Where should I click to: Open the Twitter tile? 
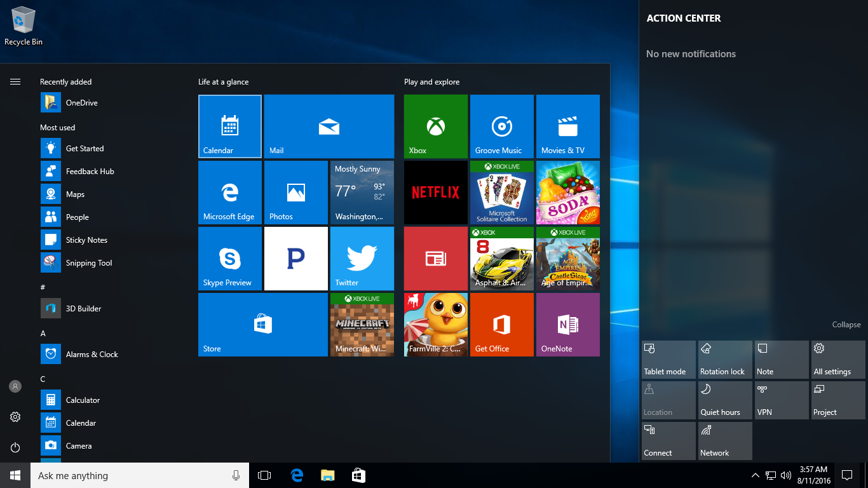pyautogui.click(x=362, y=258)
